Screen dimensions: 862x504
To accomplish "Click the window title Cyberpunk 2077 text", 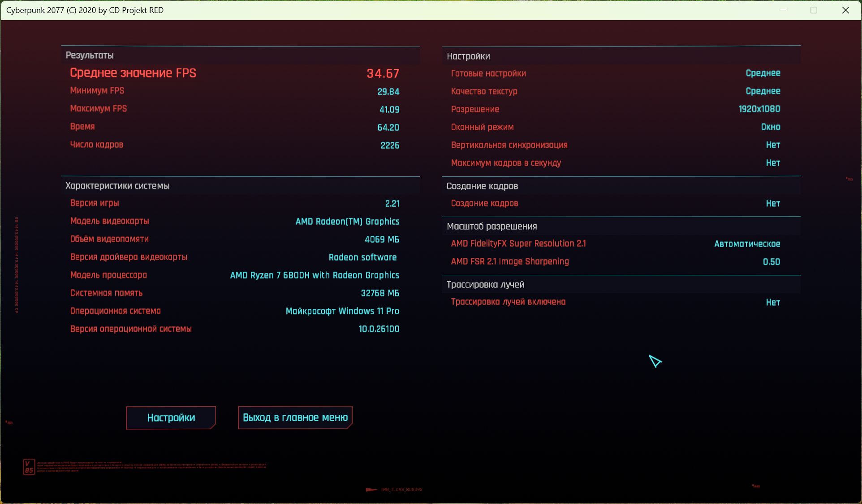I will click(85, 10).
